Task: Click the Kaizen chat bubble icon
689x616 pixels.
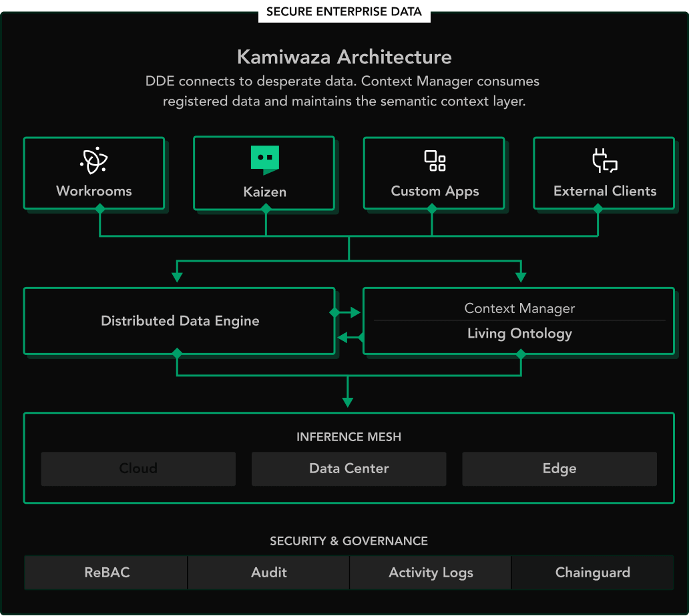Action: [x=265, y=160]
